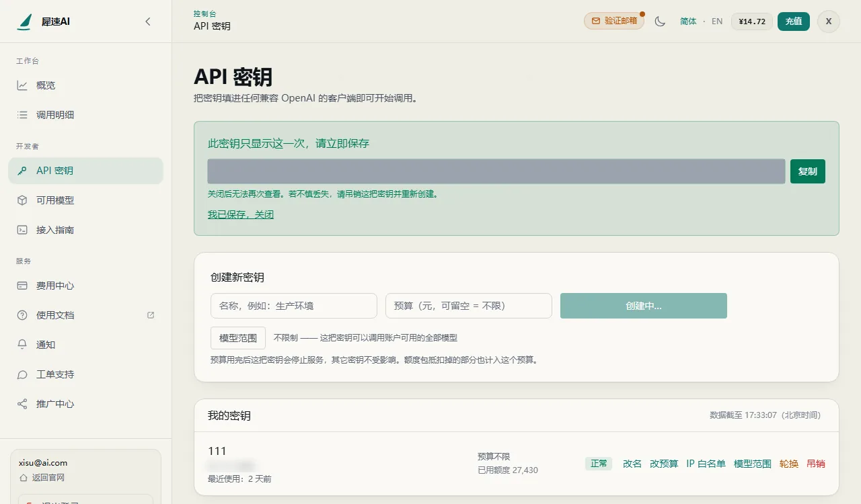Click the 接入指南 terminal icon
Screen dimensions: 861x504
pos(22,230)
